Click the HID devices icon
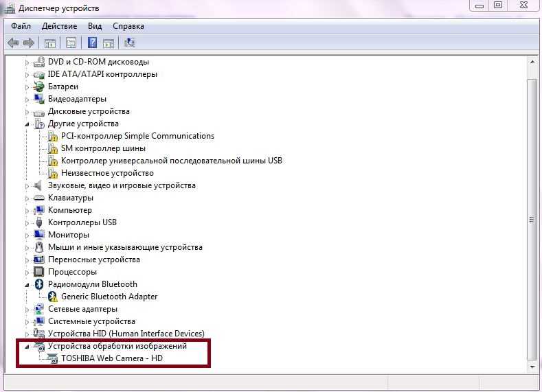 [39, 334]
